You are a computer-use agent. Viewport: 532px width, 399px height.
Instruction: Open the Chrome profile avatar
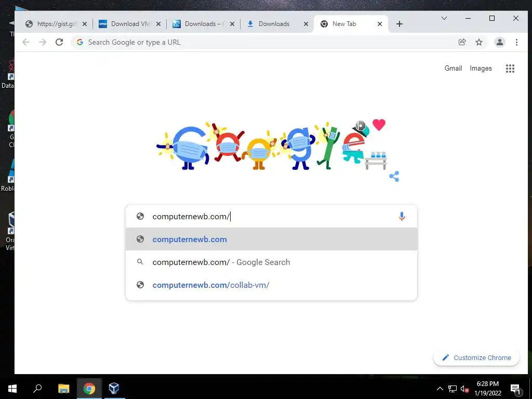[x=499, y=42]
